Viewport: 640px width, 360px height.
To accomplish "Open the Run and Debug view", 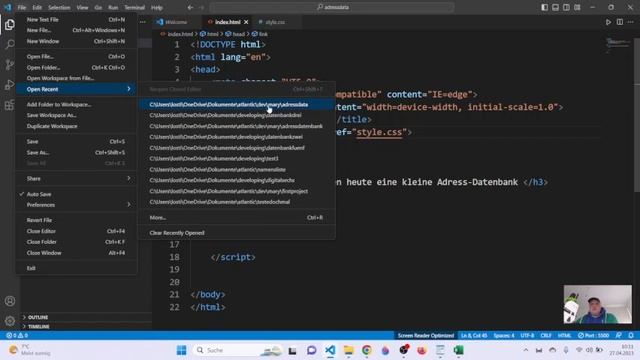I will (x=10, y=84).
